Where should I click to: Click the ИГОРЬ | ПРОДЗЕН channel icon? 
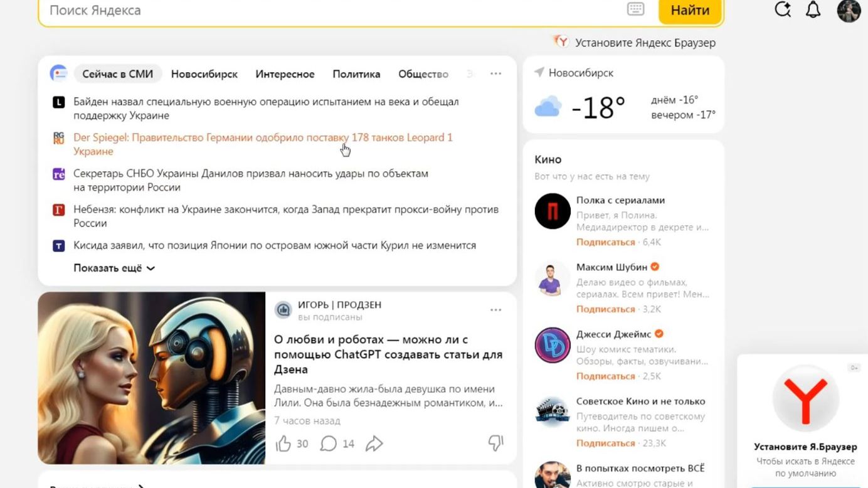coord(283,309)
